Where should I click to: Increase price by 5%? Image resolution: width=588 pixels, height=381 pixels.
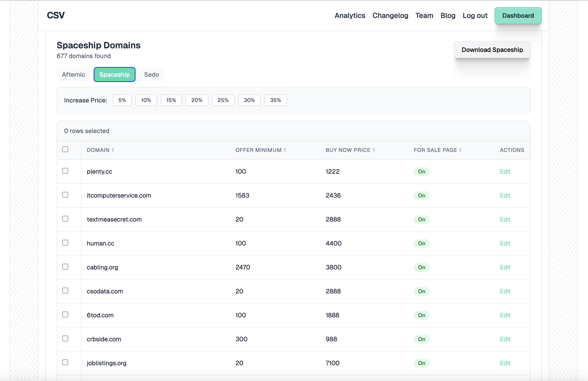point(122,100)
